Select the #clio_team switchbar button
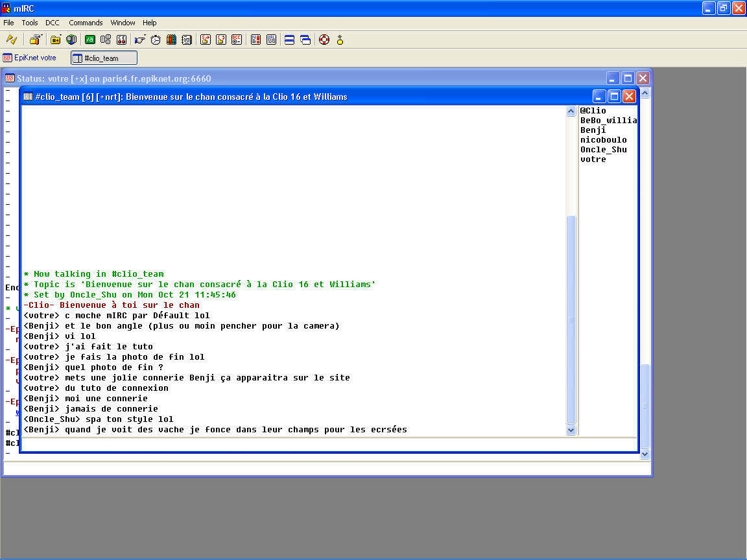 click(x=104, y=58)
